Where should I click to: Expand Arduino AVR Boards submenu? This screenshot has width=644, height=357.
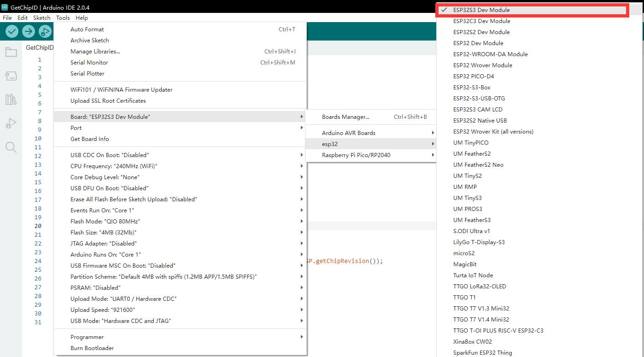[x=349, y=133]
